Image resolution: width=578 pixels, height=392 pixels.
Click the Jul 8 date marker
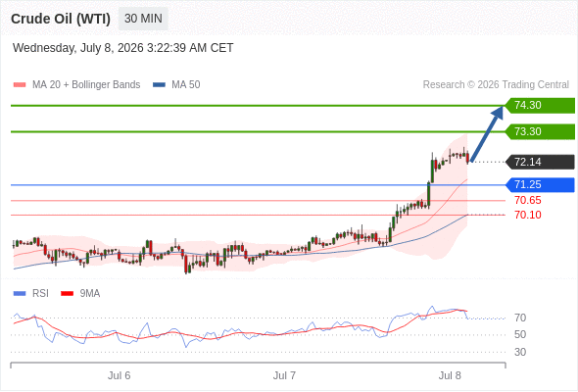click(450, 375)
